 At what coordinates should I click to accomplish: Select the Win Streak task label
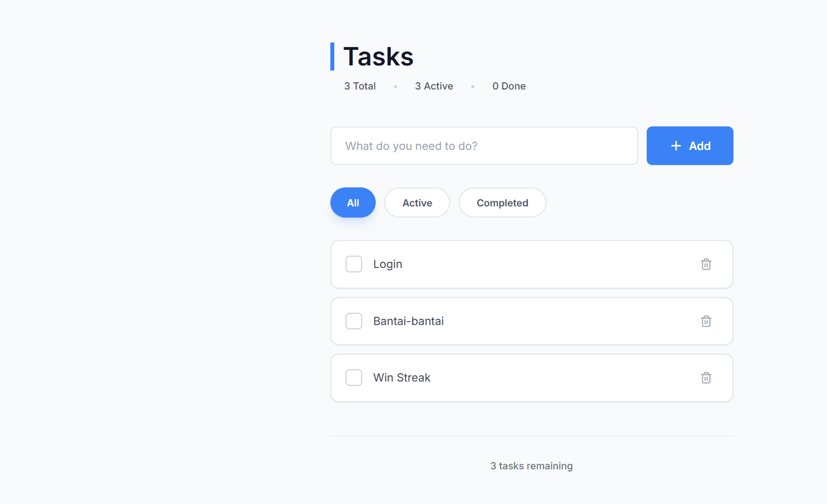(401, 378)
